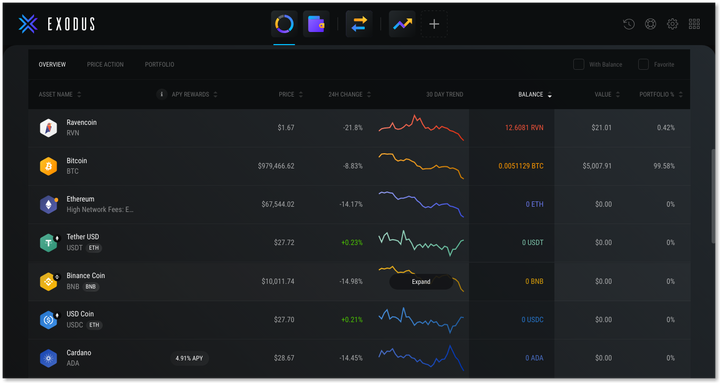This screenshot has height=383, width=720.
Task: Open the Wallet icon in top navigation
Action: (316, 24)
